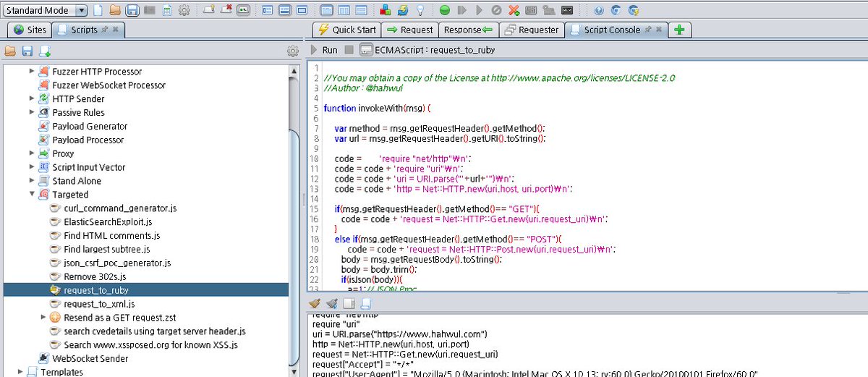Click the remove-tabs red X toolbar icon

click(x=226, y=10)
